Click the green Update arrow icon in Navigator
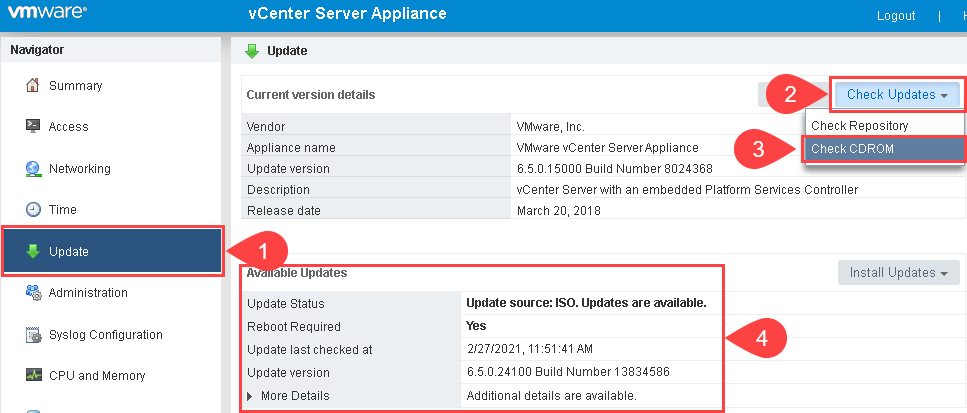Screen dimensions: 967x413 pos(33,251)
